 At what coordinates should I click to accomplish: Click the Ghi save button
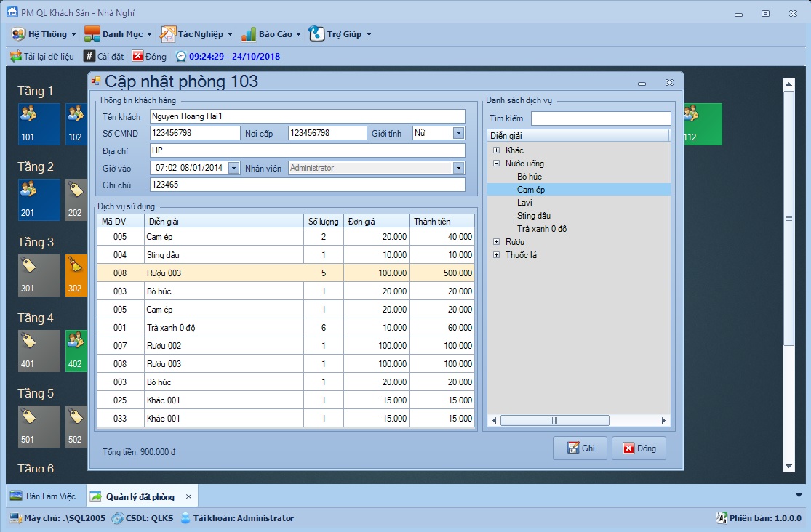click(x=580, y=448)
